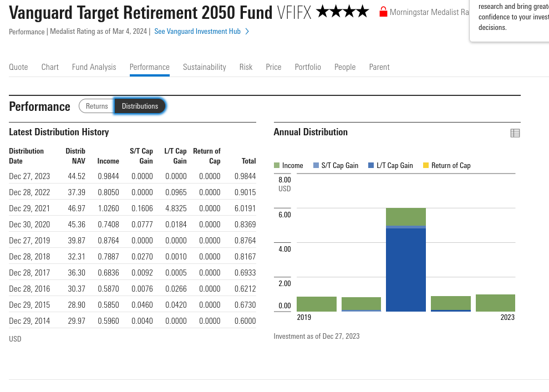
Task: Click the Dec 27, 2019 date cell
Action: click(x=29, y=241)
